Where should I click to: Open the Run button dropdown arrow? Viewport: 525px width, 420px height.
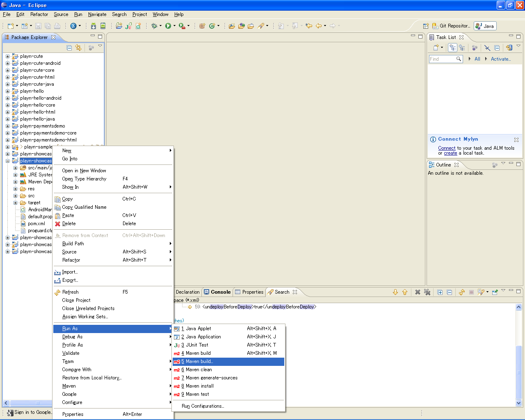tap(174, 26)
